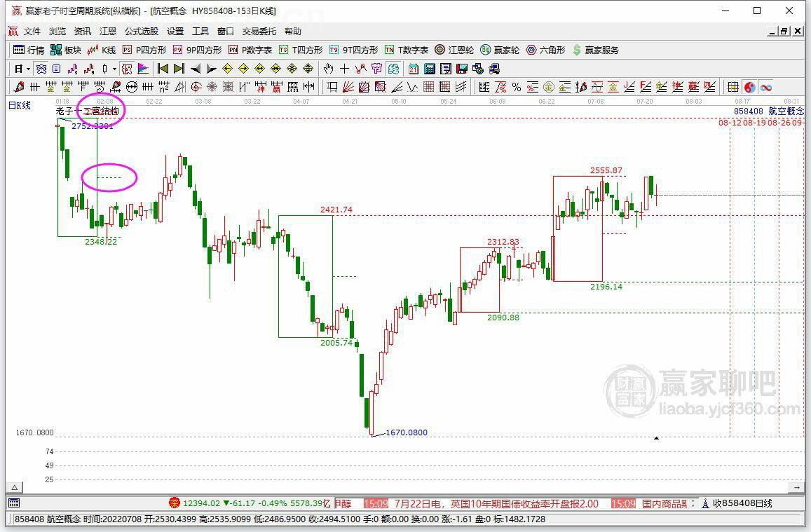Screen dimensions: 811x532
Task: Select the 123 ruler measurement tool
Action: [293, 87]
